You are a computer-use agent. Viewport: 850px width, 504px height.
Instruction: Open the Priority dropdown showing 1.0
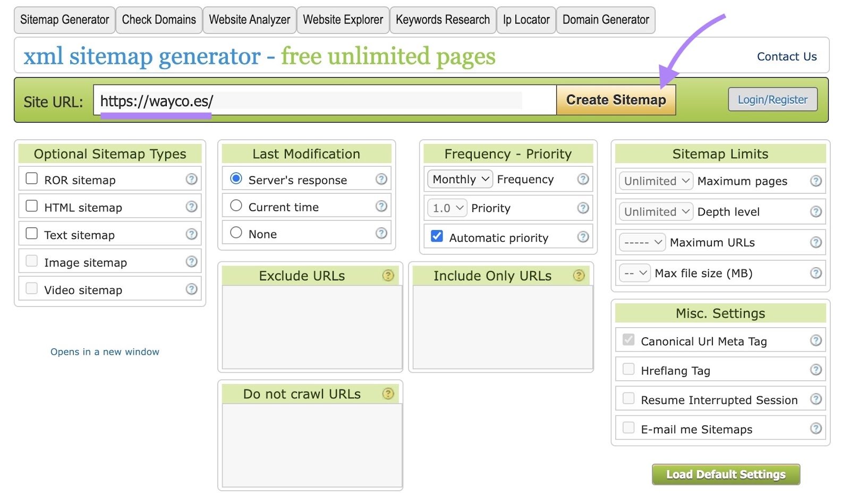point(446,208)
